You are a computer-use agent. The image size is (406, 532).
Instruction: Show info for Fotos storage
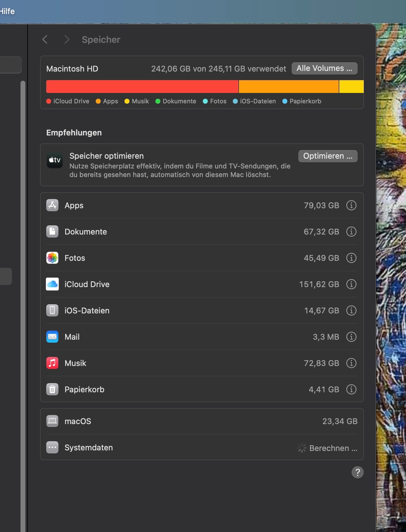pyautogui.click(x=351, y=258)
